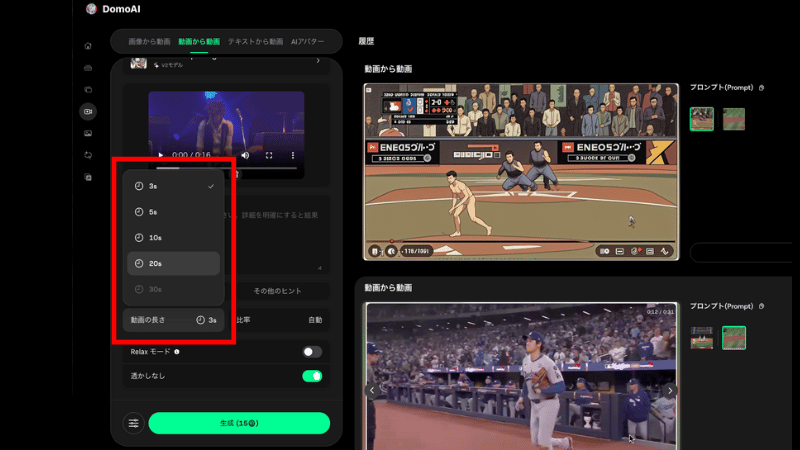The height and width of the screenshot is (450, 800).
Task: Choose the 20s duration option
Action: click(x=173, y=263)
